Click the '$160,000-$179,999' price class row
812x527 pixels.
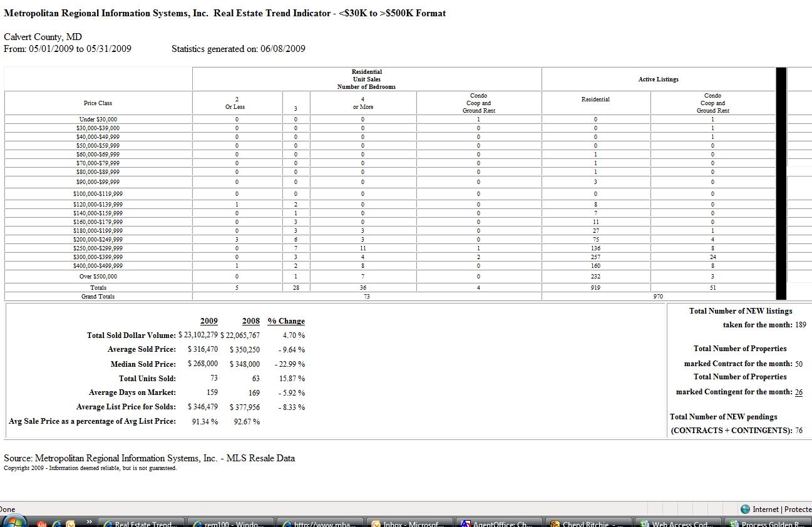98,222
